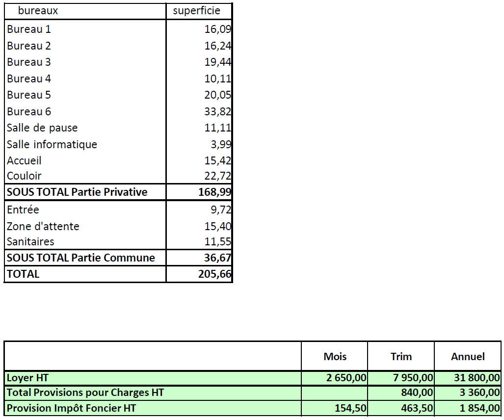Select the 'Mois' column header
504x420 pixels.
click(335, 357)
